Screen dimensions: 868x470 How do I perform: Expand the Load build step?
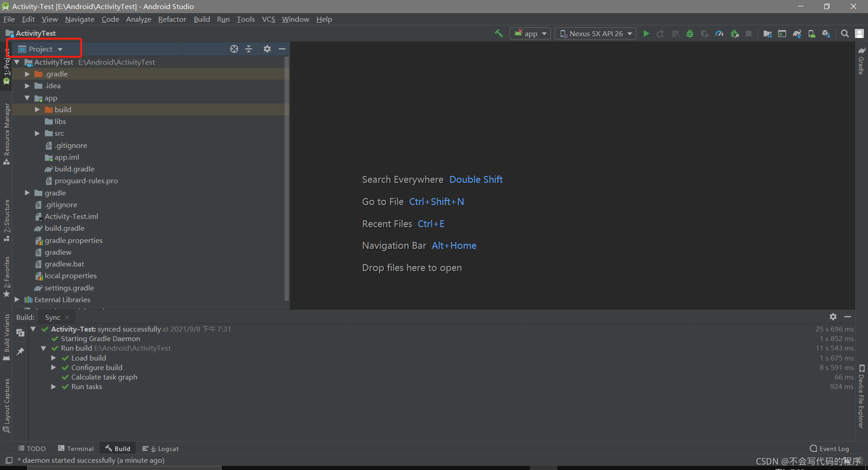(53, 358)
